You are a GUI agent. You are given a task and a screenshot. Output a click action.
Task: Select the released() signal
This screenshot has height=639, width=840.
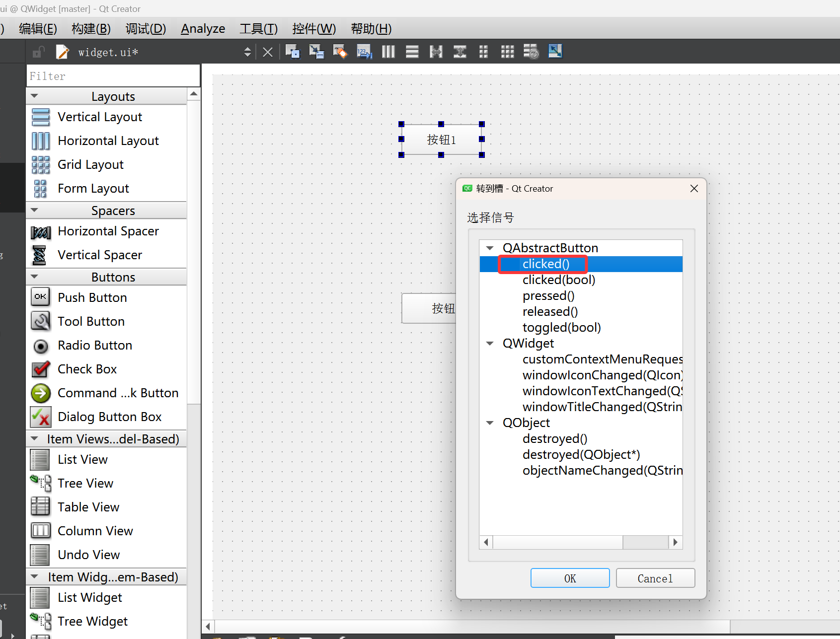tap(550, 311)
